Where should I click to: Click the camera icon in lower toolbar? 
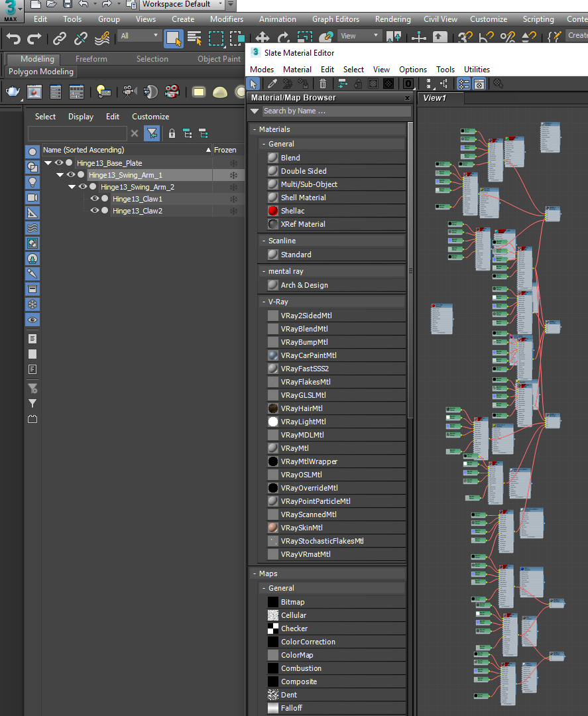click(130, 91)
